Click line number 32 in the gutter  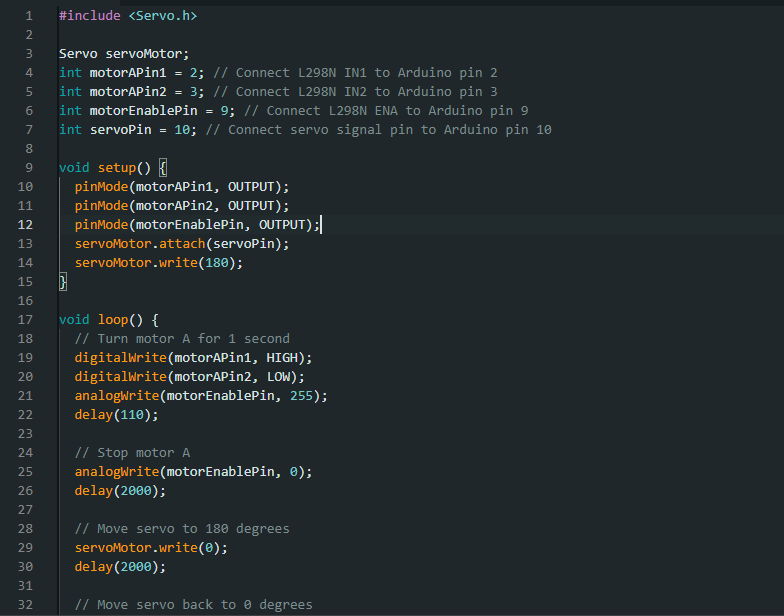point(25,605)
